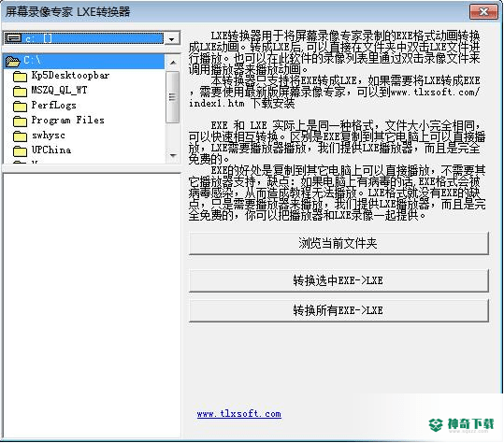Open the www.tlxsoft.com link
Screen dimensions: 504x443
click(x=238, y=414)
